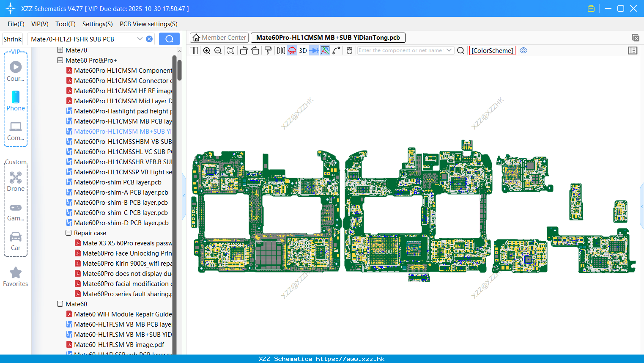Image resolution: width=644 pixels, height=363 pixels.
Task: Select the Drone category in the sidebar
Action: pyautogui.click(x=16, y=181)
